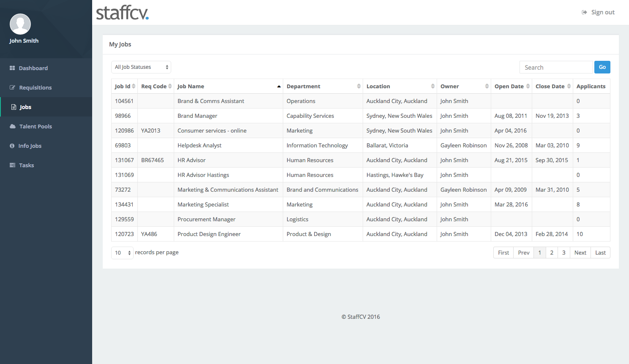Open the All Job Statuses dropdown

141,67
